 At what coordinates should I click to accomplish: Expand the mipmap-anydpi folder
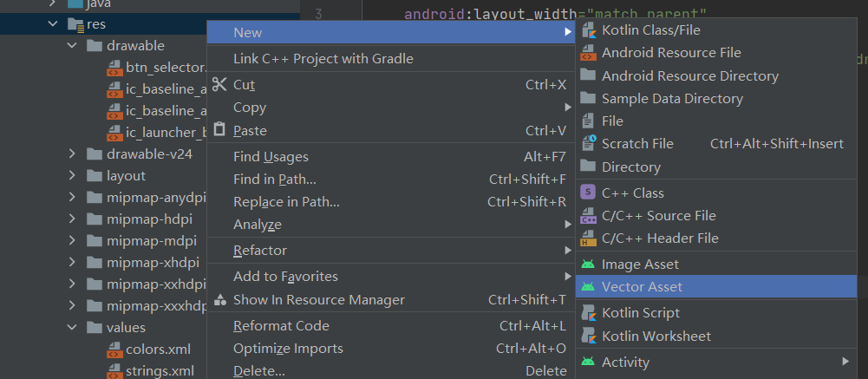(72, 197)
